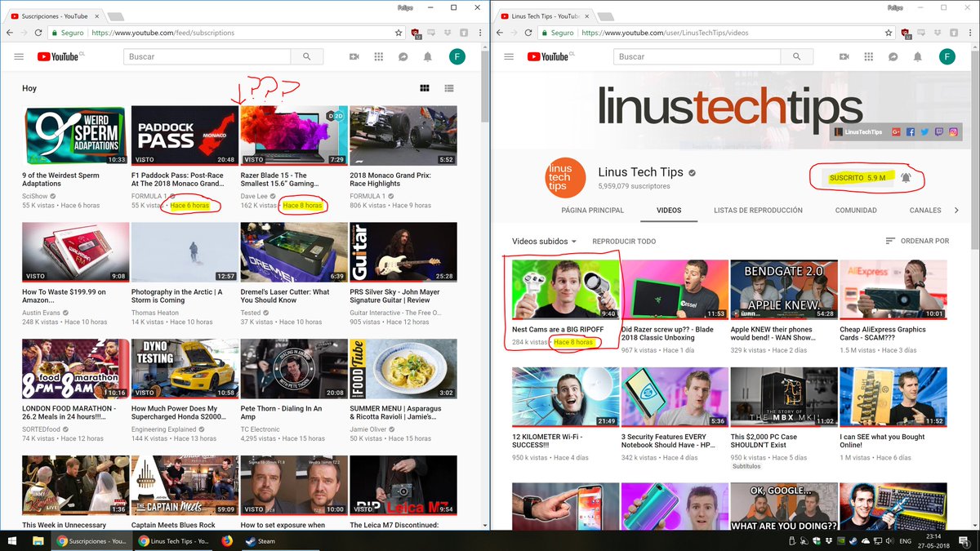Image resolution: width=980 pixels, height=551 pixels.
Task: Click the Linus Tech Tips channel avatar
Action: [x=564, y=176]
